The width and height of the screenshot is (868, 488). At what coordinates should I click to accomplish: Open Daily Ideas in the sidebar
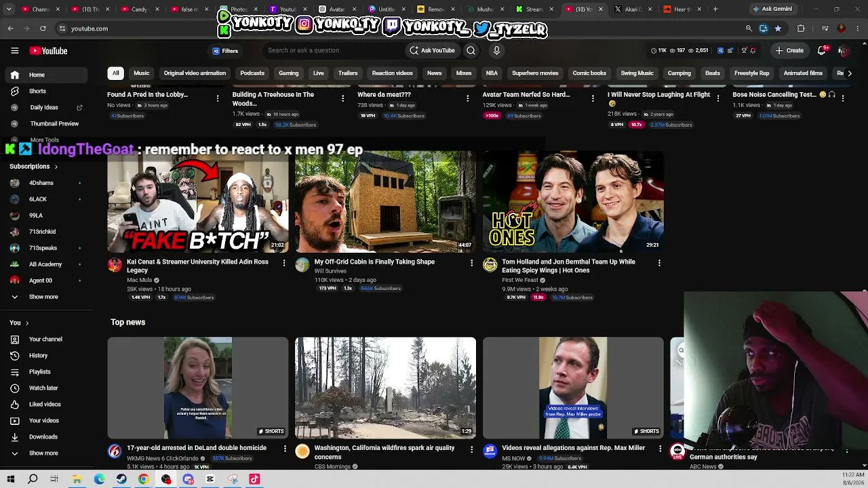[44, 107]
